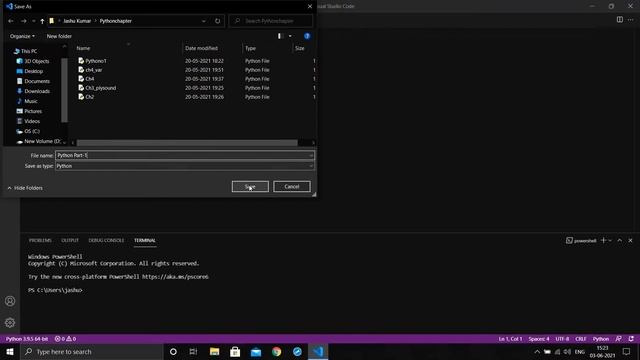640x360 pixels.
Task: Open Desktop in navigation pane
Action: click(x=29, y=71)
